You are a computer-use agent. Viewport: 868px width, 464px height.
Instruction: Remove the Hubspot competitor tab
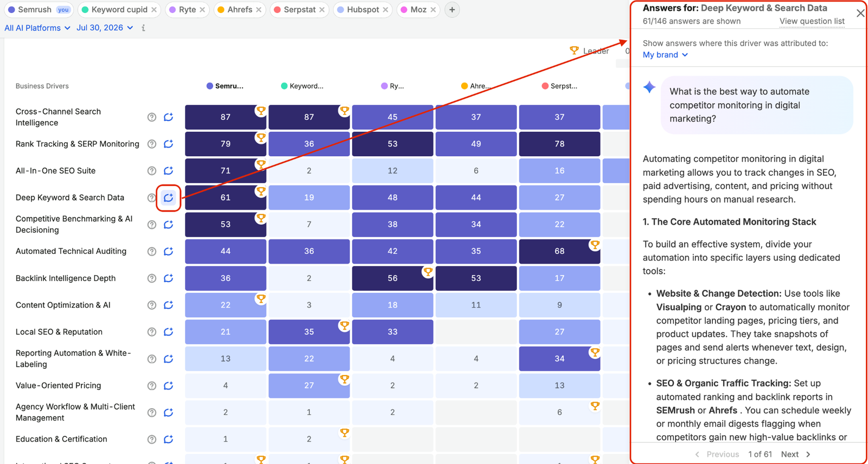(385, 10)
